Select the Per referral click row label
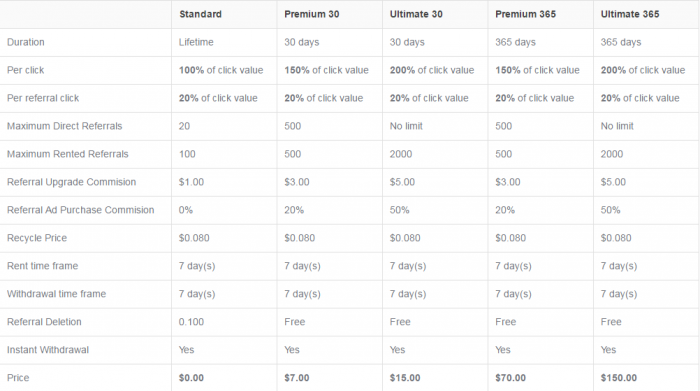 pos(43,98)
